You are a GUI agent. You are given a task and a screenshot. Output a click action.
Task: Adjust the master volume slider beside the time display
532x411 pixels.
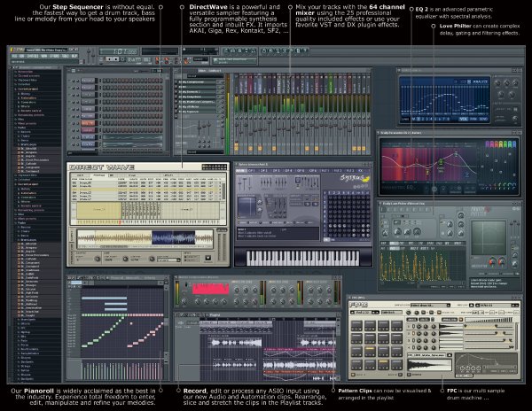coord(89,56)
